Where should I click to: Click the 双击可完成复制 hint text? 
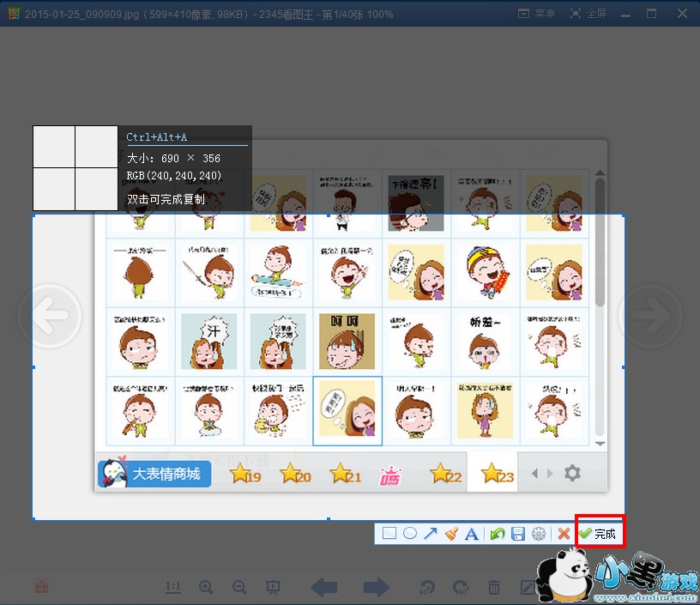point(166,199)
